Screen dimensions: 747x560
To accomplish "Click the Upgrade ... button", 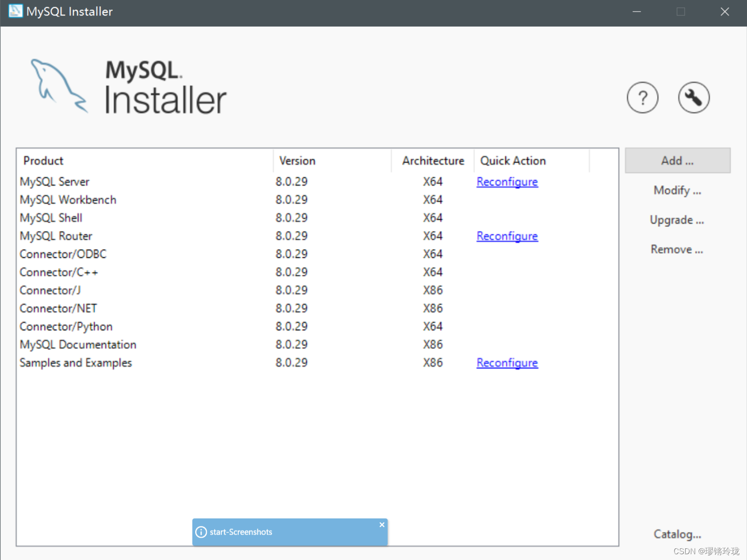I will point(677,220).
